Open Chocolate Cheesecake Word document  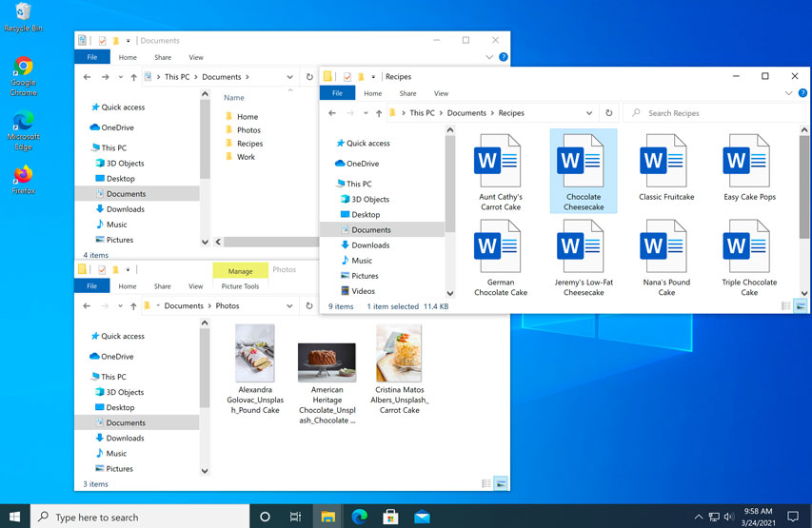click(583, 162)
